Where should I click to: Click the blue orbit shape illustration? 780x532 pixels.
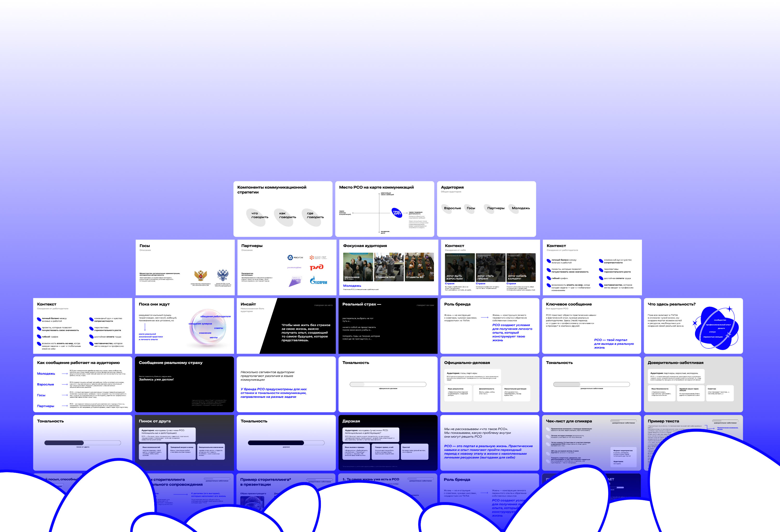(716, 328)
